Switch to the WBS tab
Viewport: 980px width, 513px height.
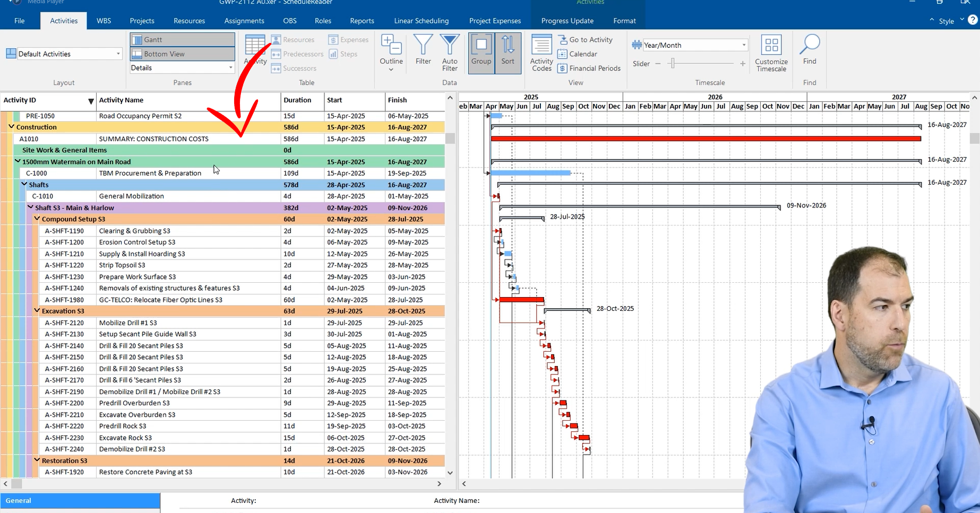(104, 21)
